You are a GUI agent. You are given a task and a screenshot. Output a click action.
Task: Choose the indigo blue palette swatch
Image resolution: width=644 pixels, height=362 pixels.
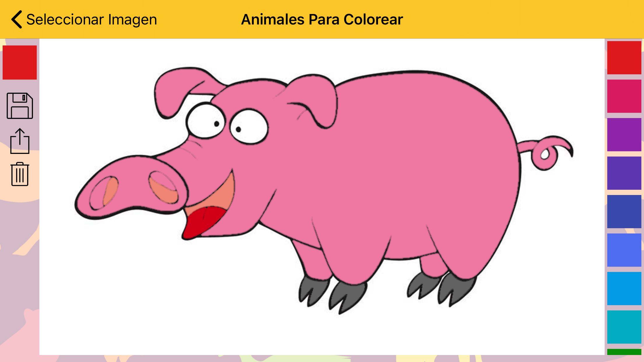pyautogui.click(x=624, y=212)
